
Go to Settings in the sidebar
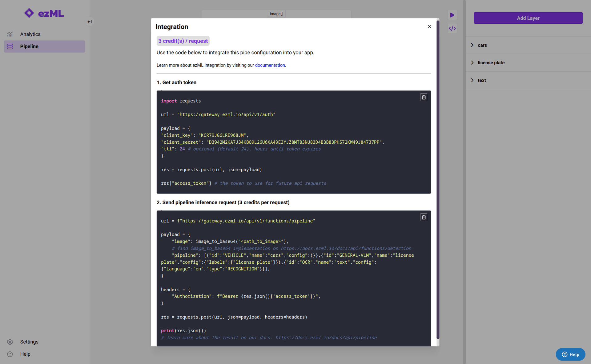click(x=44, y=342)
